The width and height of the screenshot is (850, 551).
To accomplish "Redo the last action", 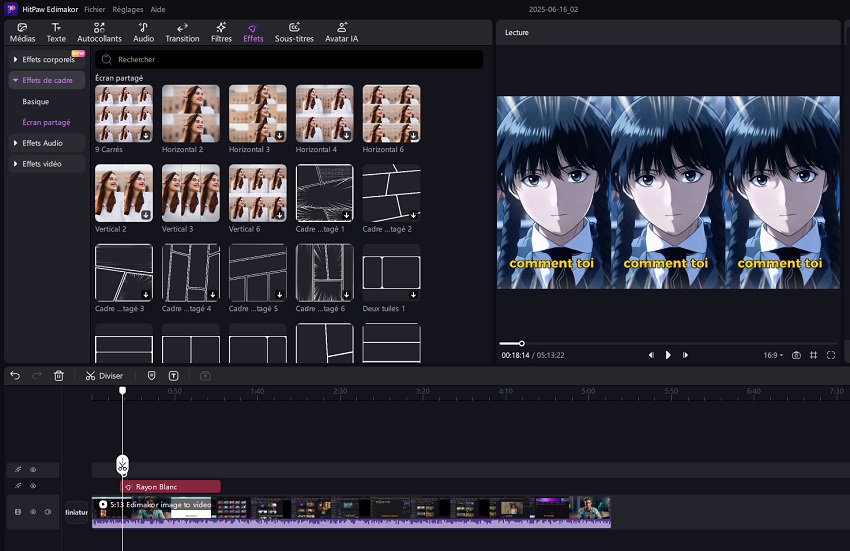I will [x=36, y=375].
